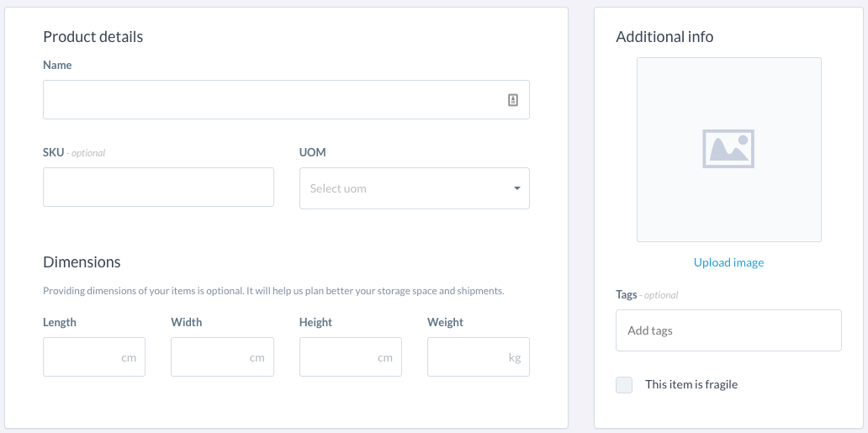The width and height of the screenshot is (868, 433).
Task: Focus the Height dimension input
Action: [x=338, y=357]
